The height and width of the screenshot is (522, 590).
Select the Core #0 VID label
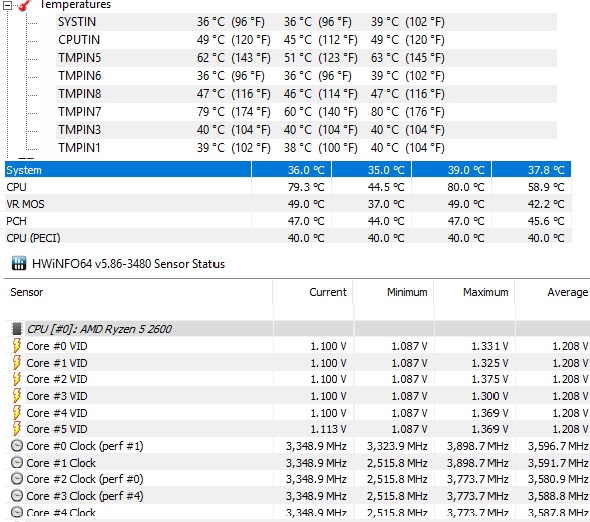57,346
